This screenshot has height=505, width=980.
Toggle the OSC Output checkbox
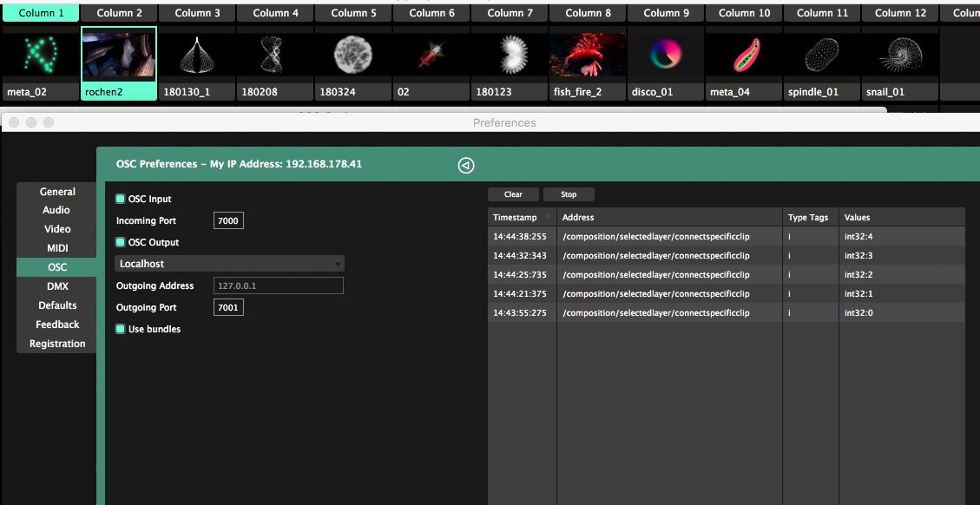pos(121,243)
